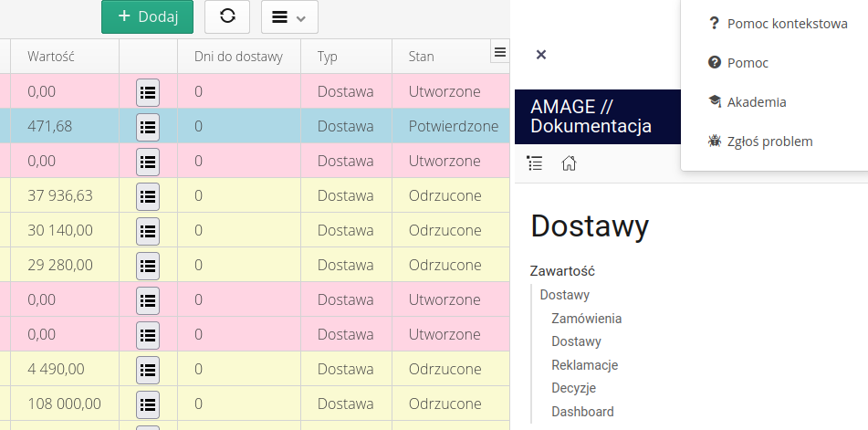This screenshot has height=430, width=868.
Task: Open Akademia from help menu
Action: 757,102
